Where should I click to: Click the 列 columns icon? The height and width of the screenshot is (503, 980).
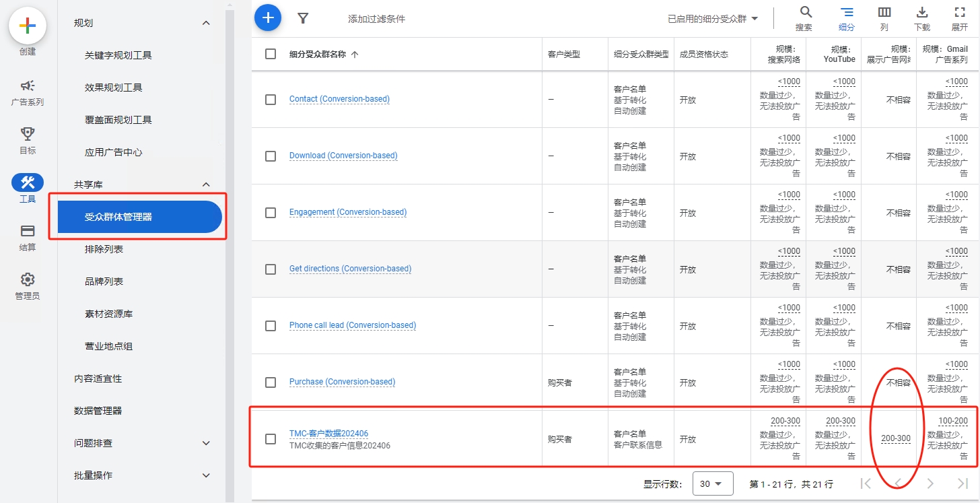pyautogui.click(x=884, y=12)
